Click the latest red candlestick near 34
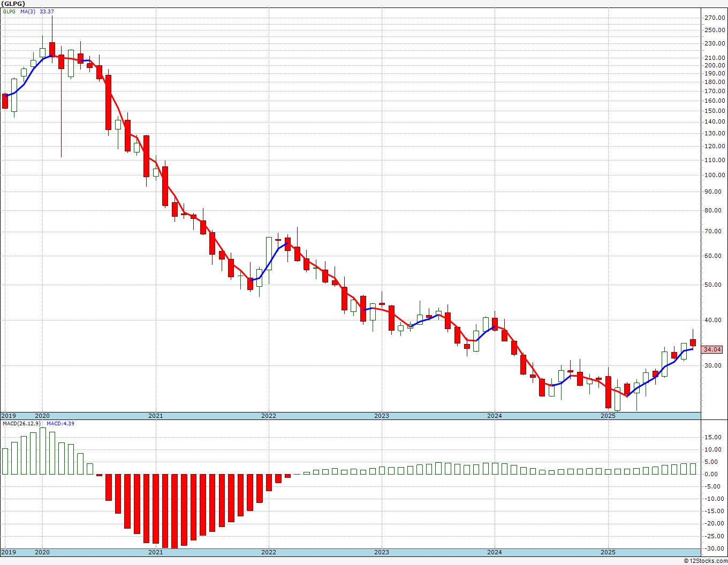Viewport: 728px width, 565px height. click(693, 342)
